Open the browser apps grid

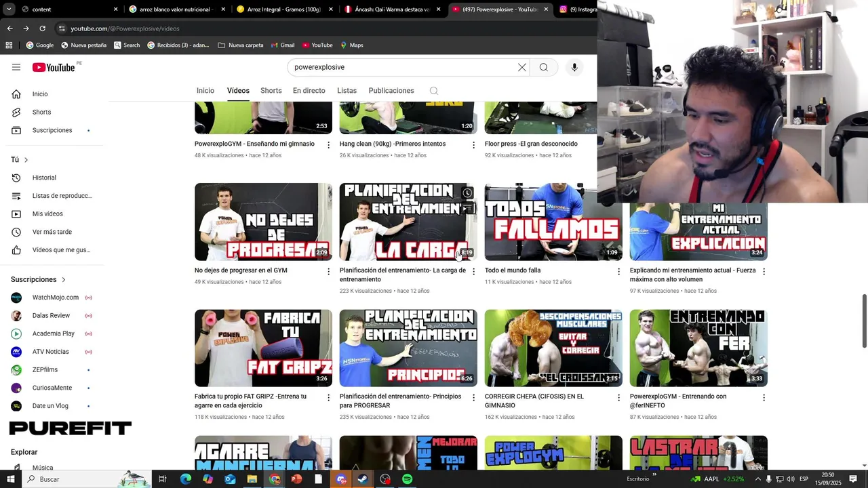tap(9, 45)
